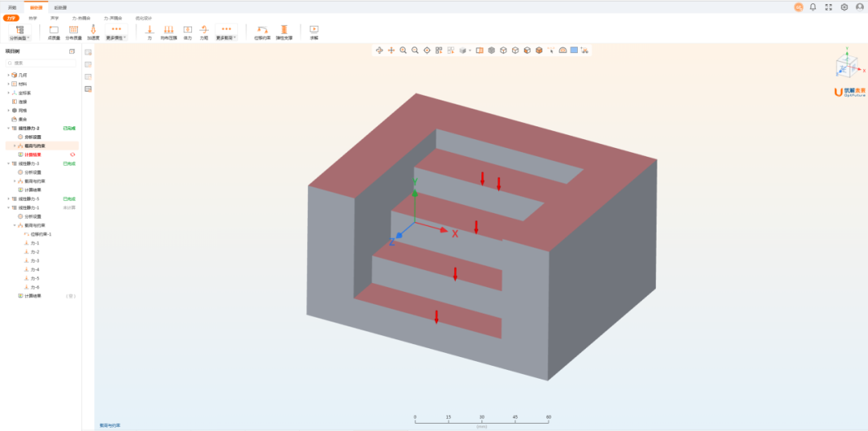Add a 分布质量 distributed mass

(73, 32)
